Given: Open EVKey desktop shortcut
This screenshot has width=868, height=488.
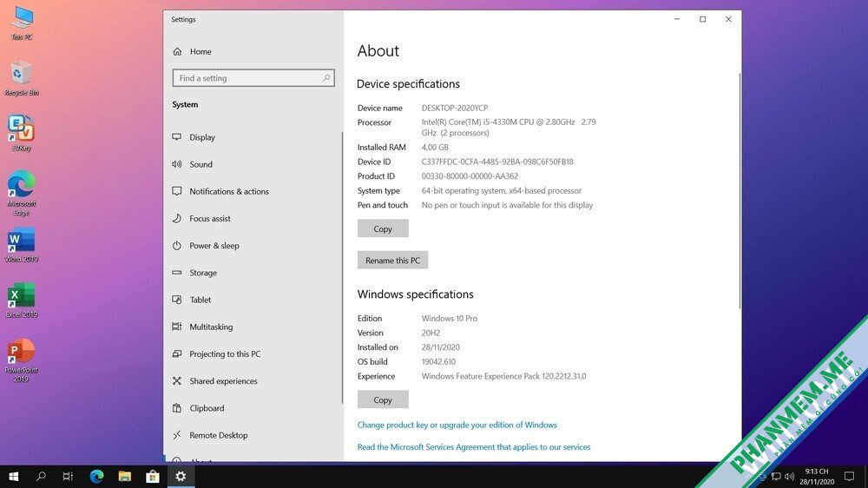Looking at the screenshot, I should [x=22, y=134].
